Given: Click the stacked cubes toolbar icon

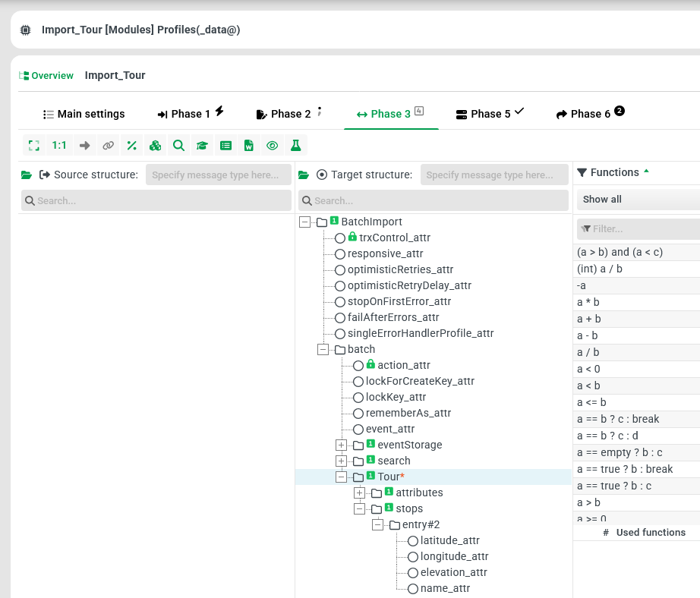Looking at the screenshot, I should [155, 145].
